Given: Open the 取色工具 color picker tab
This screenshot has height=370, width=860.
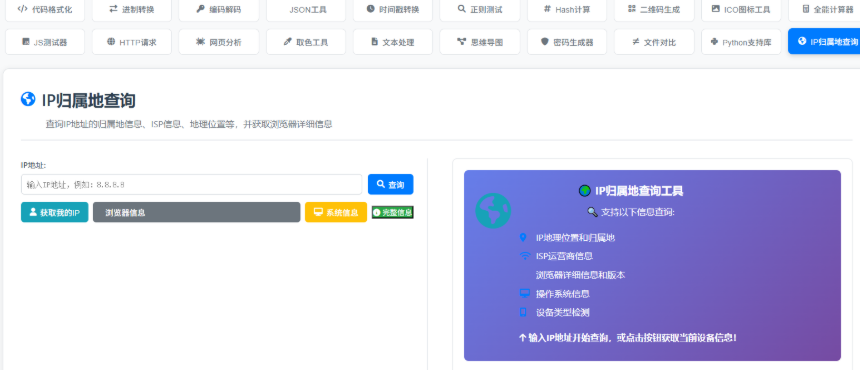Looking at the screenshot, I should [x=306, y=42].
